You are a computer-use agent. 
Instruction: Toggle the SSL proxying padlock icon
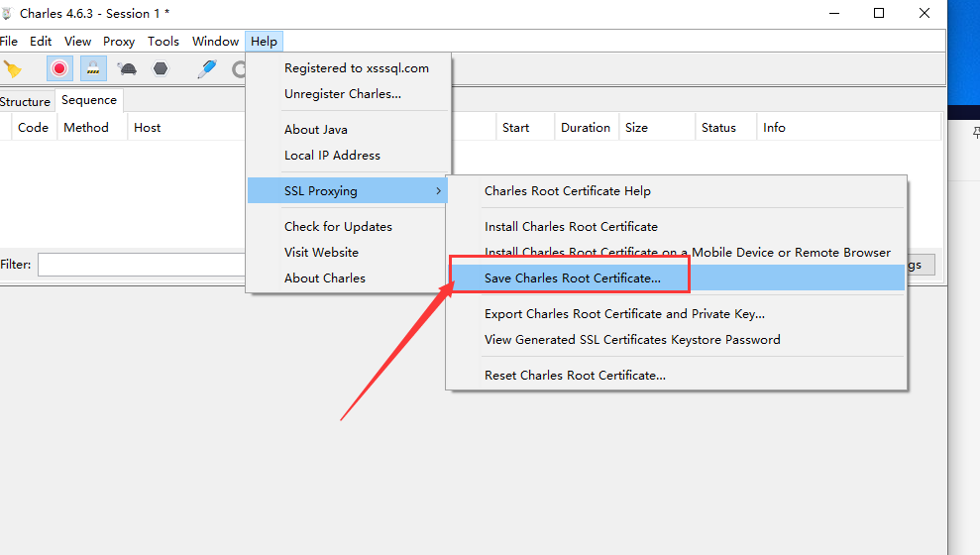[x=93, y=68]
